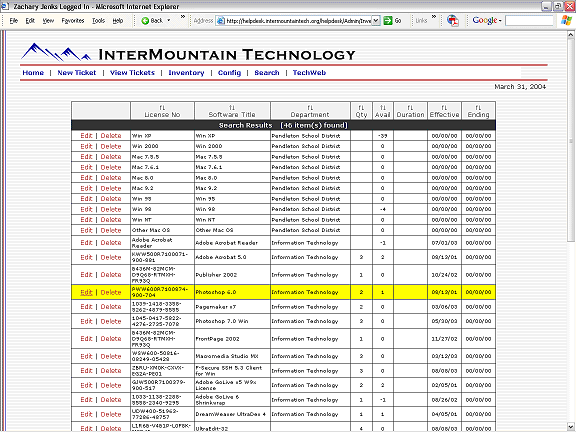Open the Help menu
Image resolution: width=576 pixels, height=432 pixels.
point(118,21)
